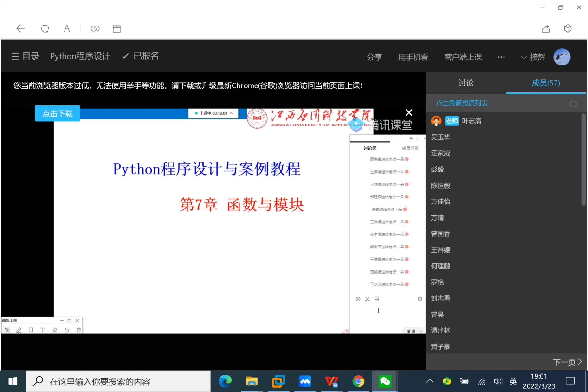Image resolution: width=588 pixels, height=392 pixels.
Task: Click the 接辉 user avatar
Action: 562,57
